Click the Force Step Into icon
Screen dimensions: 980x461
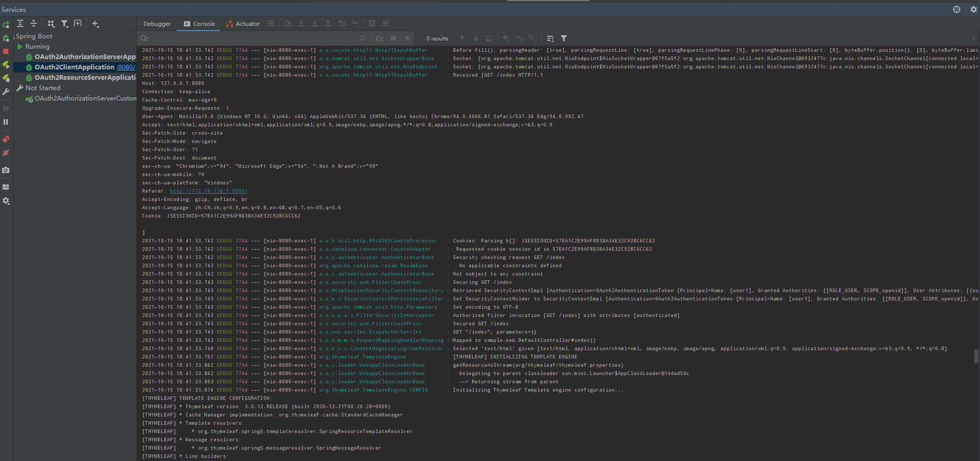coord(315,23)
